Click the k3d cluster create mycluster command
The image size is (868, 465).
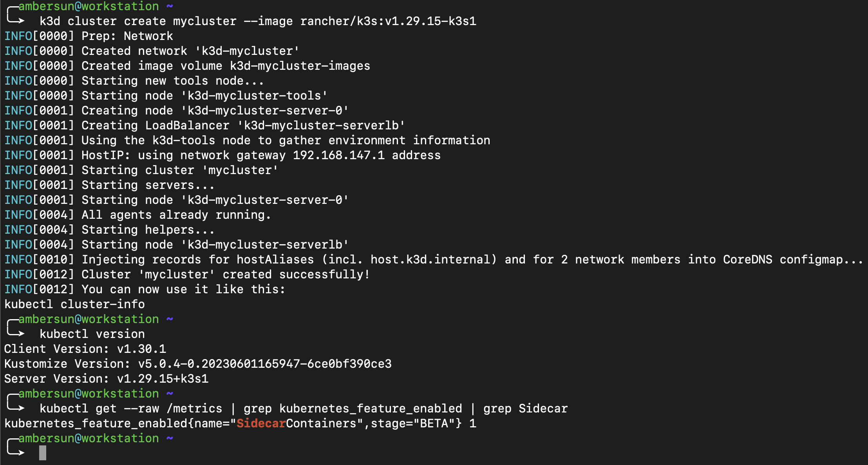138,21
